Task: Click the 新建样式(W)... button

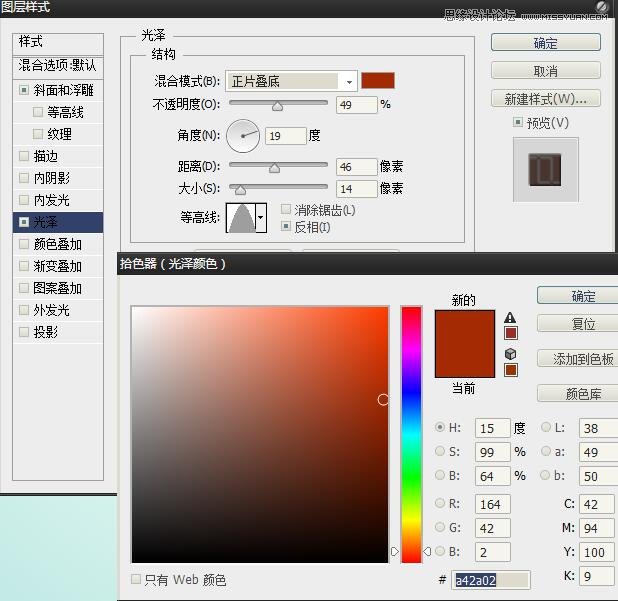Action: (x=546, y=99)
